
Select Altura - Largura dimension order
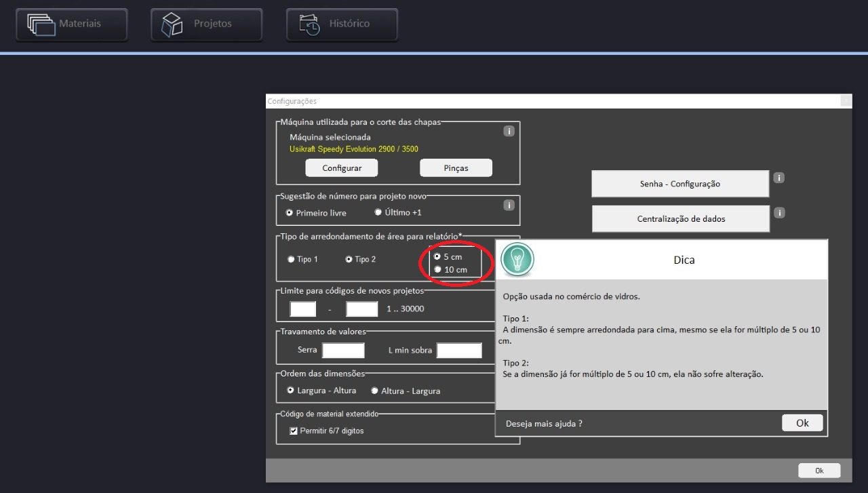click(375, 391)
